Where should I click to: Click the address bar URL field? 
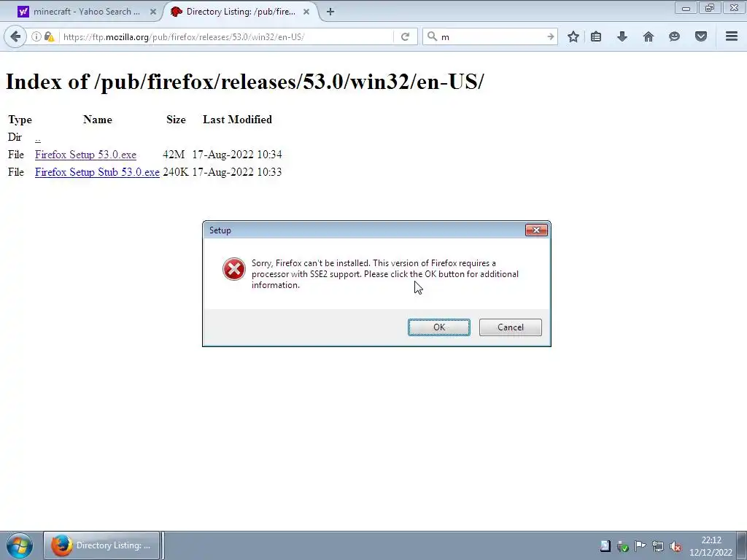click(x=226, y=36)
